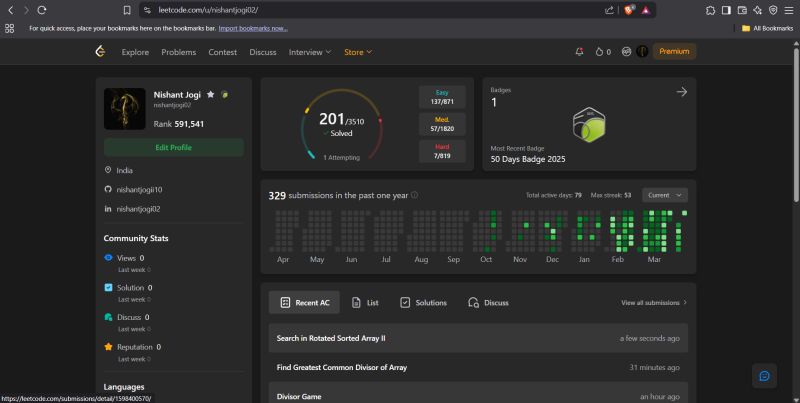Open the Discuss nav item
This screenshot has height=403, width=800.
click(x=263, y=52)
